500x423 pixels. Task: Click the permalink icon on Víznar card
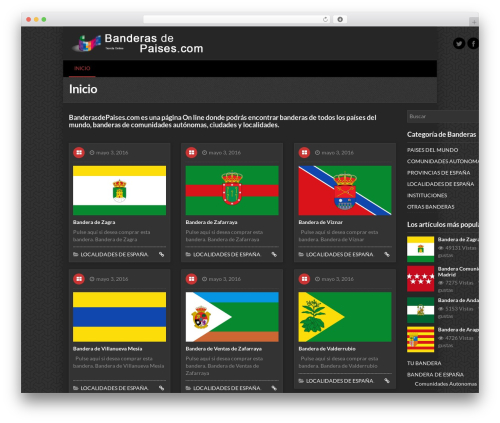click(387, 255)
